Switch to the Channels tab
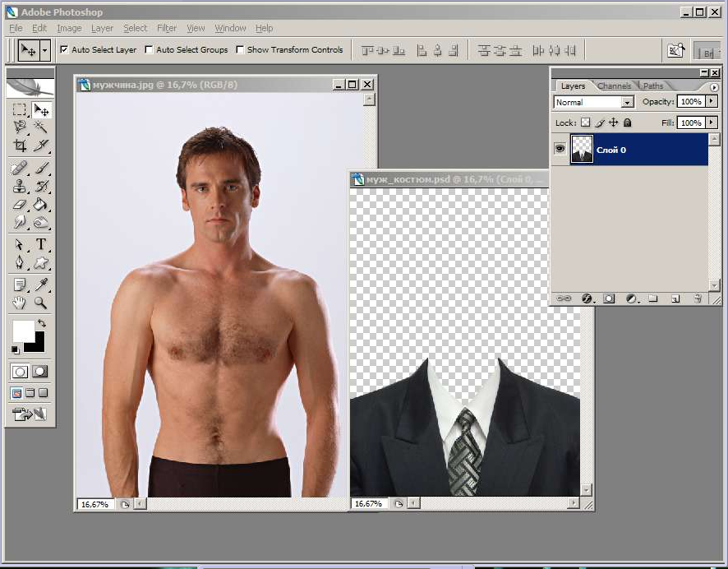This screenshot has height=569, width=728. (615, 86)
